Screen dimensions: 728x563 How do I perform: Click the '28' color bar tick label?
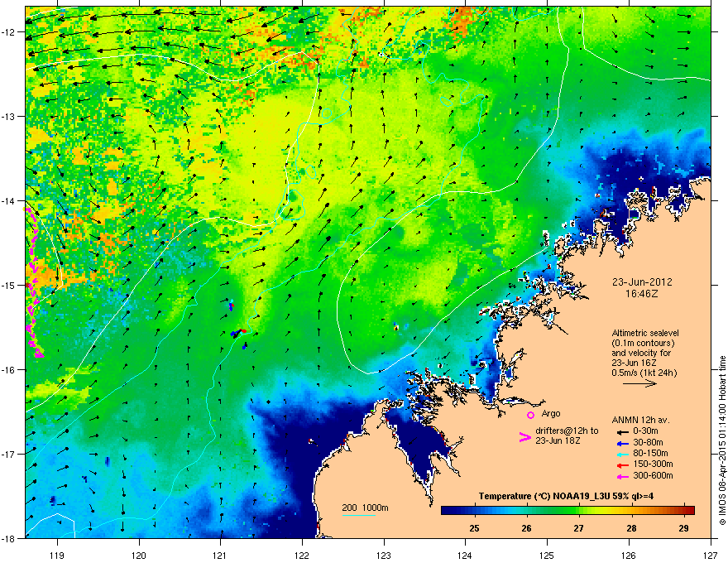coord(631,528)
